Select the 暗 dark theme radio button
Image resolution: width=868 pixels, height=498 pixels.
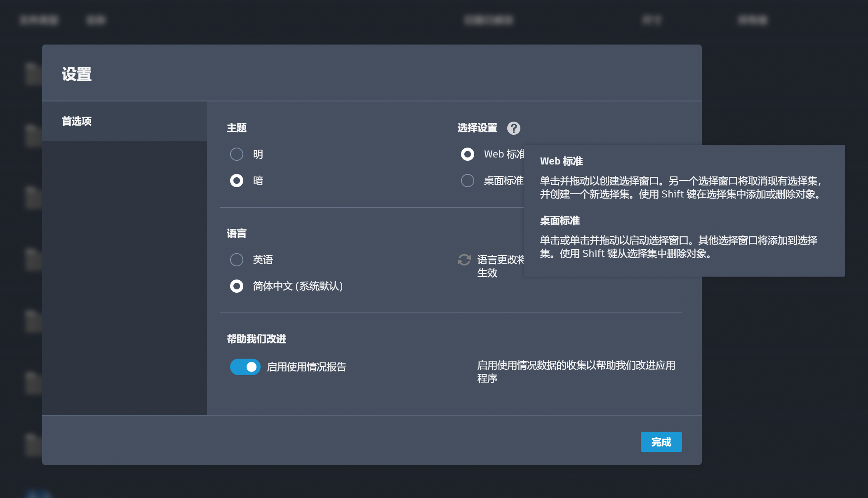coord(237,181)
